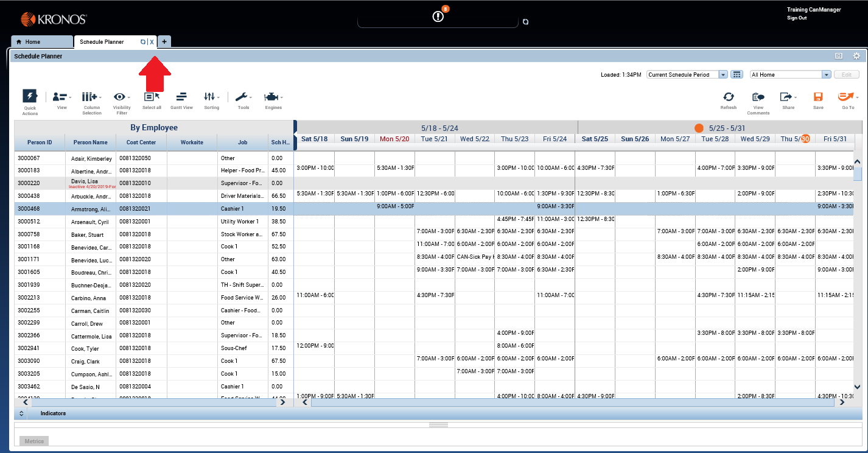
Task: Click the Select all icon
Action: point(149,97)
